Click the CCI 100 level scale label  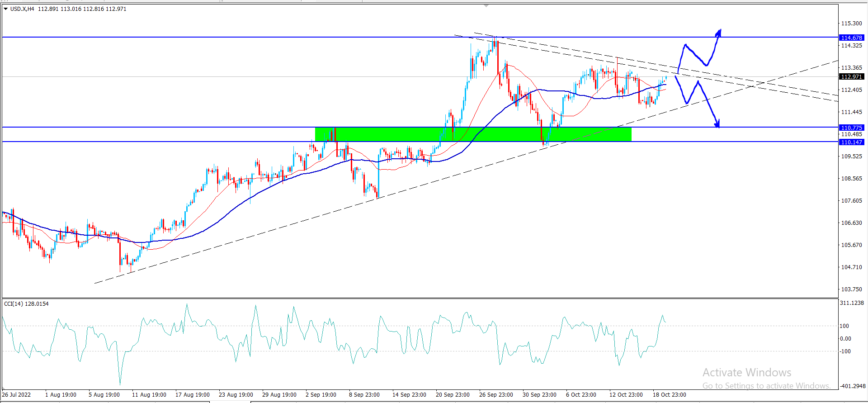844,326
